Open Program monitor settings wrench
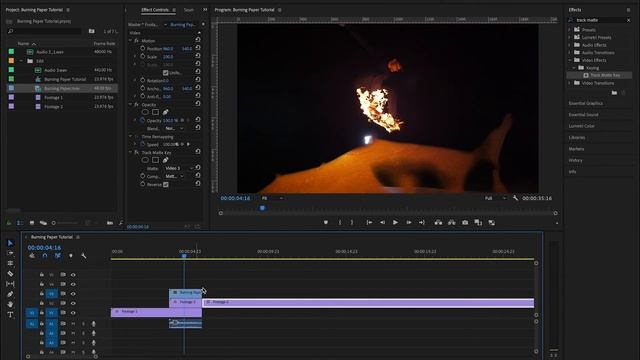This screenshot has width=640, height=360. click(515, 198)
